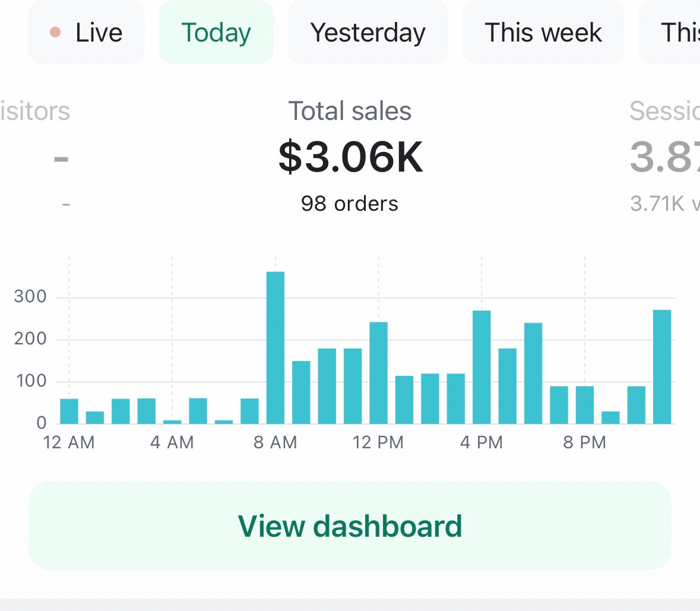Select the Today time range tab
This screenshot has height=611, width=700.
216,33
